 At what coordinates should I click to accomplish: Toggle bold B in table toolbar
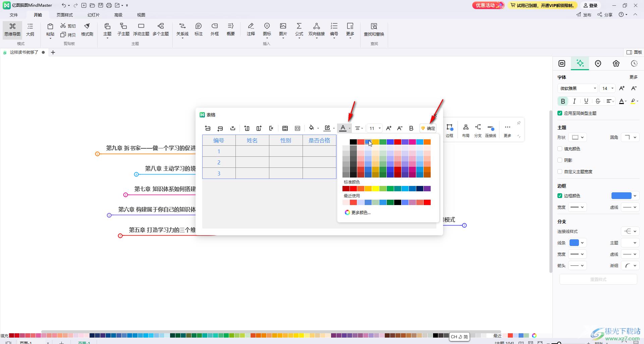411,128
